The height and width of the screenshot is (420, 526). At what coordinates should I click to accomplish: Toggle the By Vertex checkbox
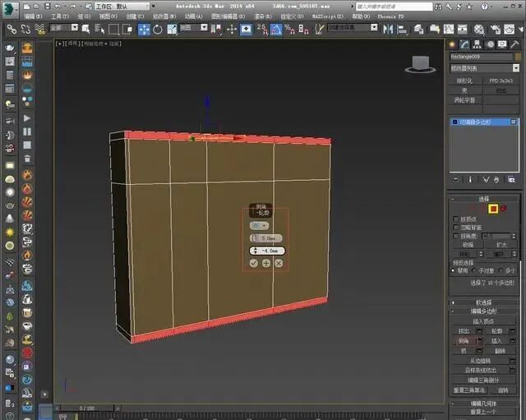pos(455,219)
